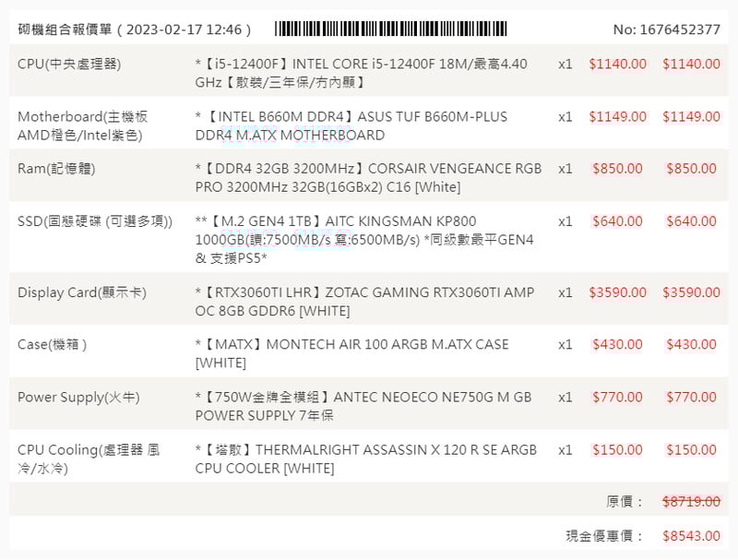Open the AITC KINGSMAN KP800 SSD description
Image resolution: width=738 pixels, height=560 pixels.
(364, 239)
